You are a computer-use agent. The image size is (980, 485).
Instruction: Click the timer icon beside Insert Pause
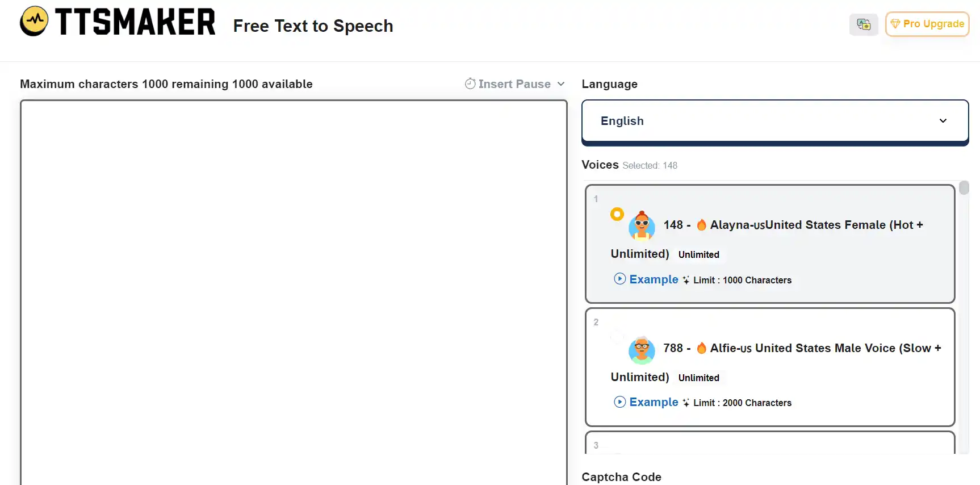pyautogui.click(x=470, y=83)
